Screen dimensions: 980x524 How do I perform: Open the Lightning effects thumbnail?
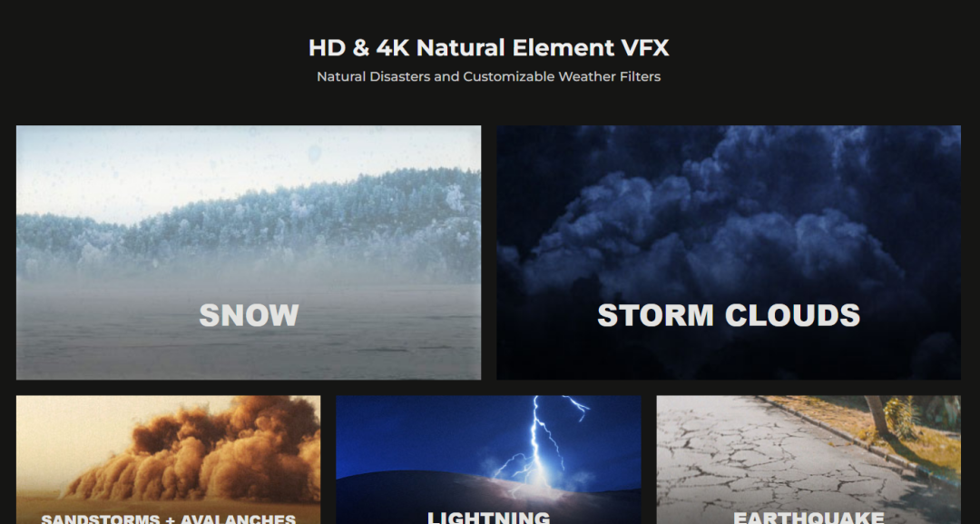point(488,460)
